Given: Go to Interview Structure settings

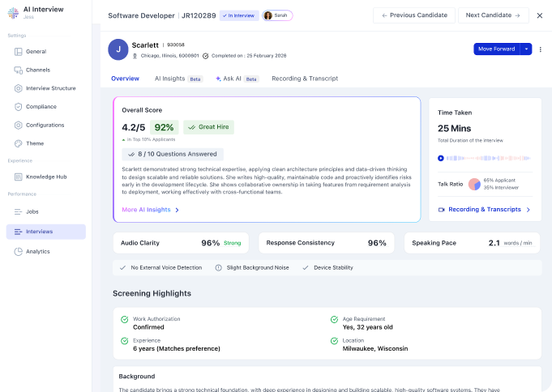Looking at the screenshot, I should [50, 88].
